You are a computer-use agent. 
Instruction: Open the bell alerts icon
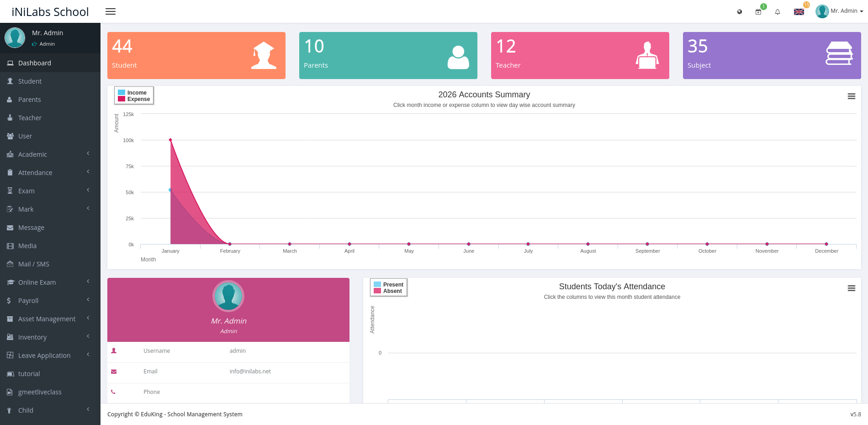[x=778, y=12]
